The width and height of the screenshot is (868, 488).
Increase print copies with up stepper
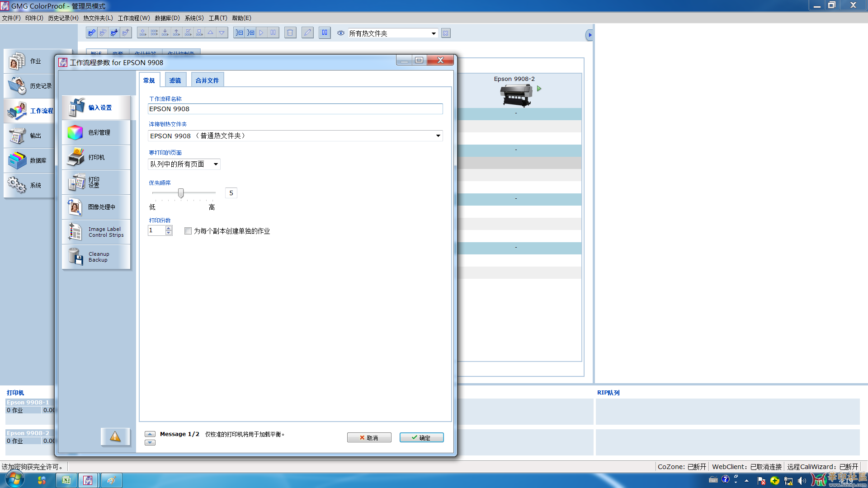(x=169, y=228)
